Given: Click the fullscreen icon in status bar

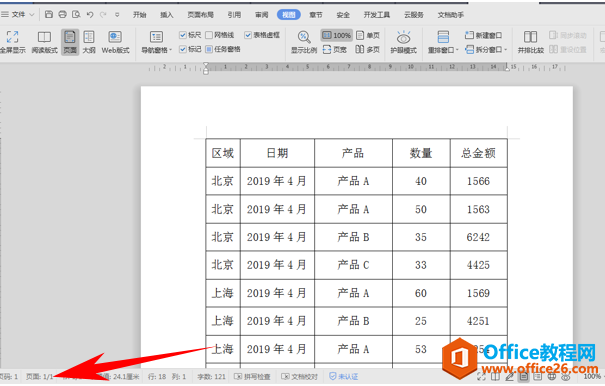Looking at the screenshot, I should (x=481, y=376).
